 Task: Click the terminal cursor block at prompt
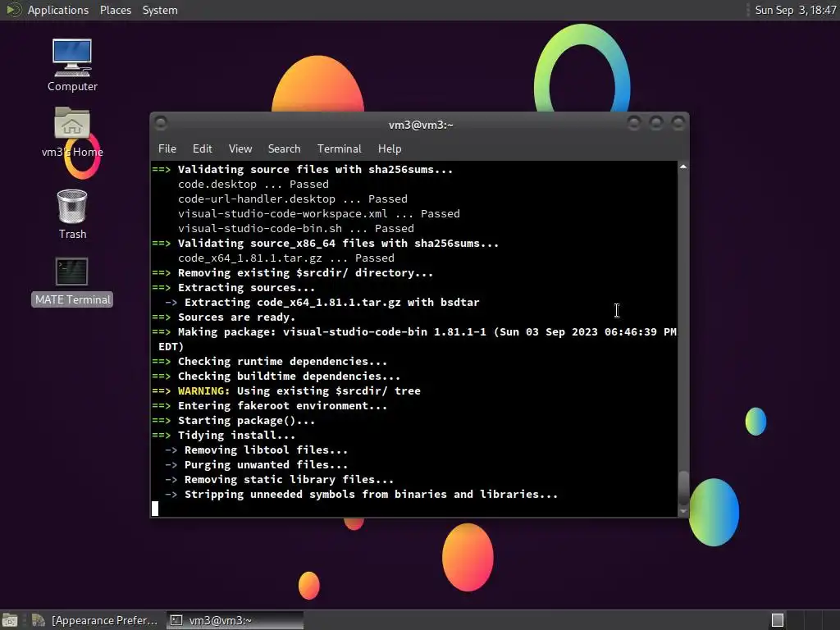tap(155, 509)
